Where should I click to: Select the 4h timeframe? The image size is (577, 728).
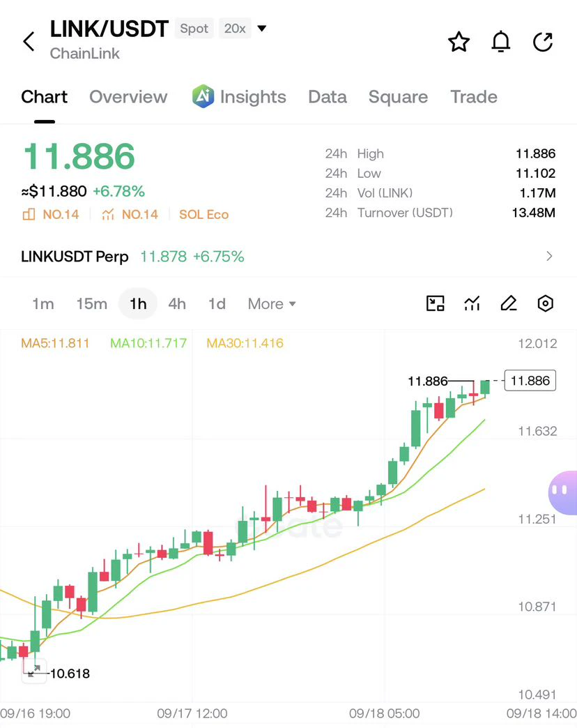tap(177, 303)
